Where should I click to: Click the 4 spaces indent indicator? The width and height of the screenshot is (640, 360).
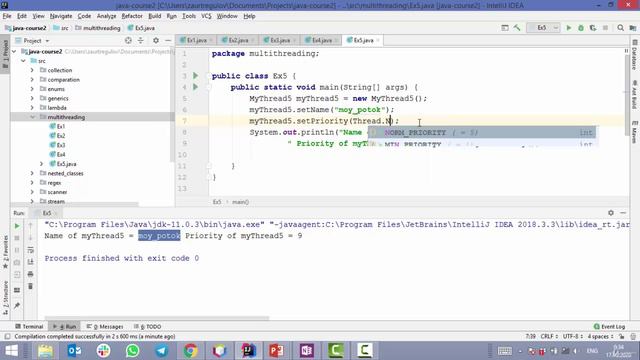pos(600,336)
